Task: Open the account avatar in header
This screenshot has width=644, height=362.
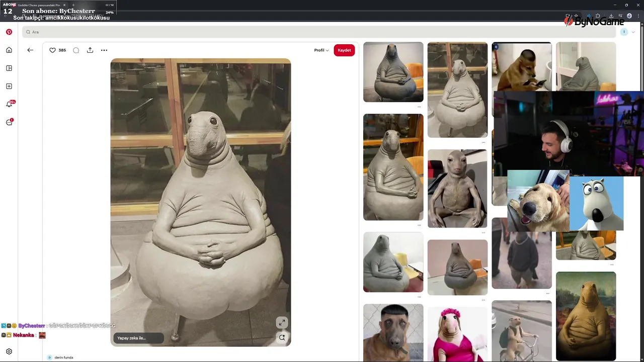Action: tap(624, 32)
